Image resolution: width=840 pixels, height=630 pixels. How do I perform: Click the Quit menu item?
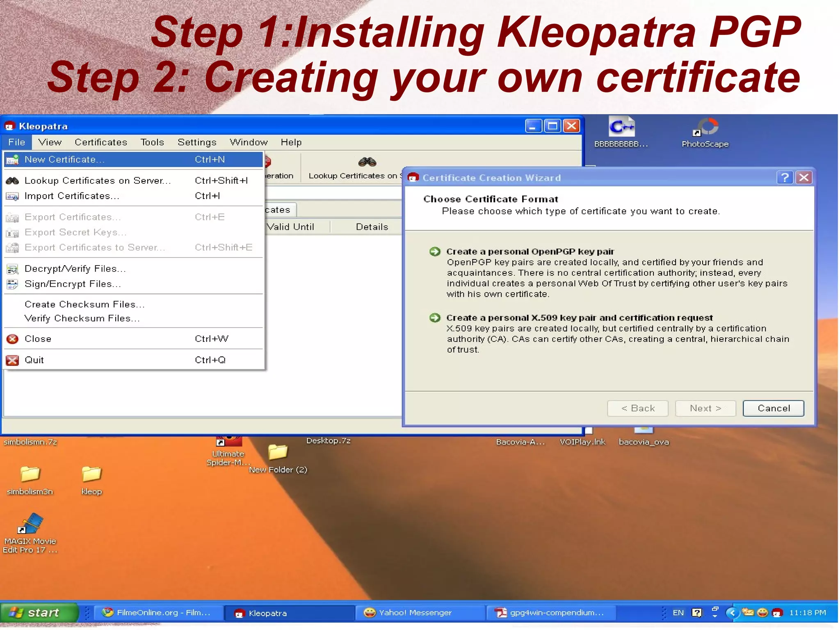pos(34,360)
